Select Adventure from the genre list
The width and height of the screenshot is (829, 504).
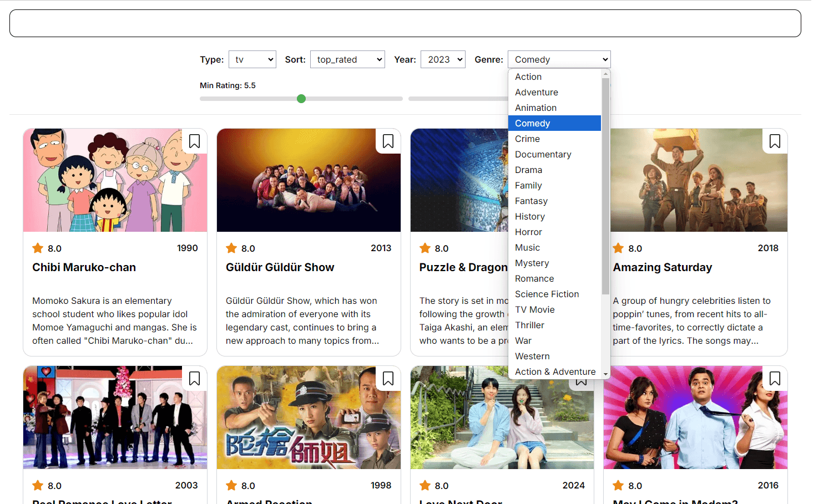[x=554, y=92]
